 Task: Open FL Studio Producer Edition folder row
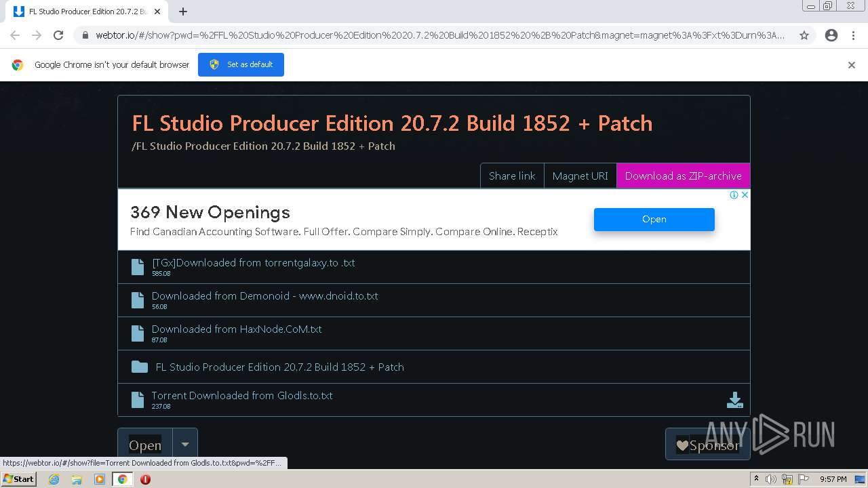click(x=434, y=367)
